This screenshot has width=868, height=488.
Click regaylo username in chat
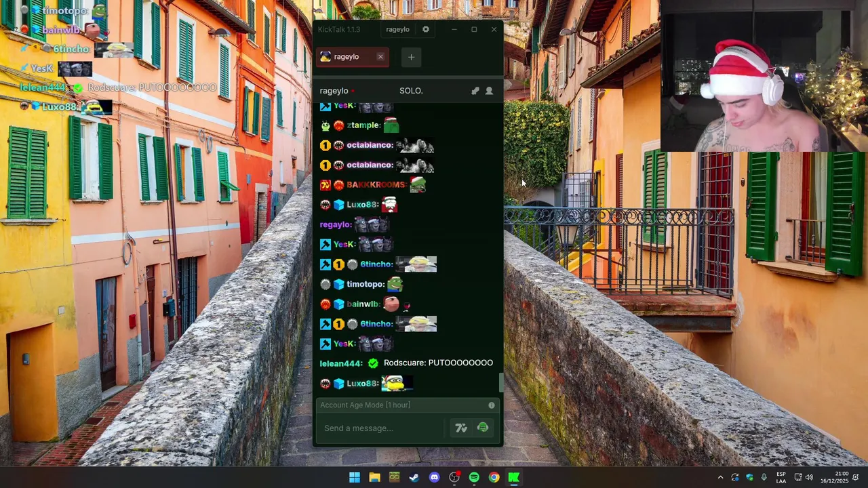[x=336, y=224]
